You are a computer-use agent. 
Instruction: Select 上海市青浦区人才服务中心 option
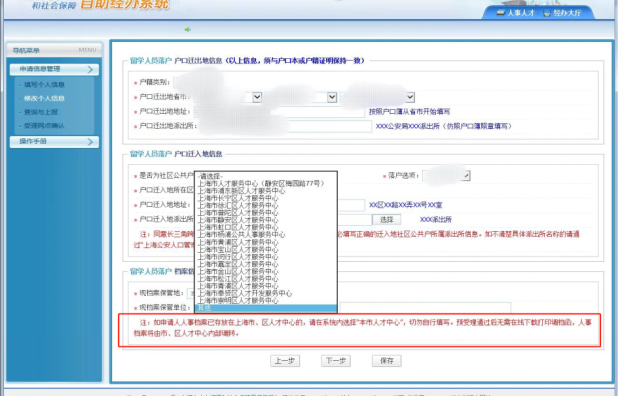coord(266,286)
